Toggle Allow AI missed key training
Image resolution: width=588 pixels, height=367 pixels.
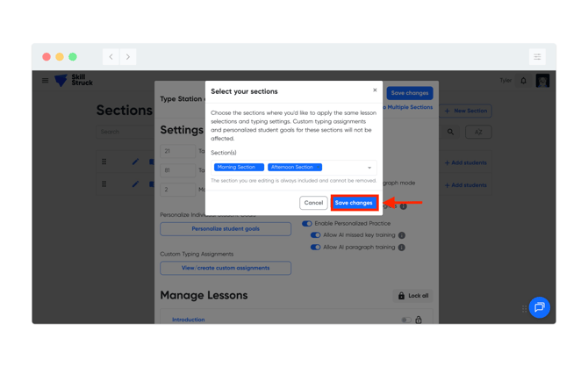pyautogui.click(x=315, y=235)
